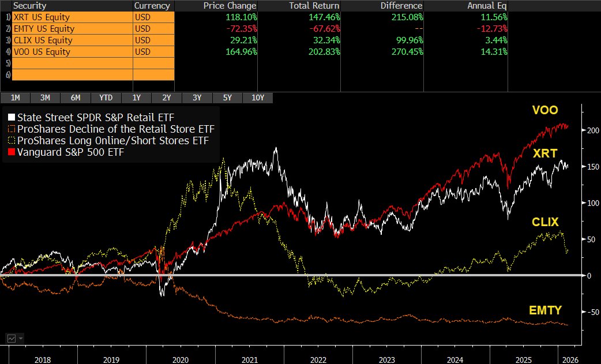This screenshot has height=364, width=601.
Task: Toggle yellow legend marker for Long Online/Short Stores
Action: tap(12, 140)
